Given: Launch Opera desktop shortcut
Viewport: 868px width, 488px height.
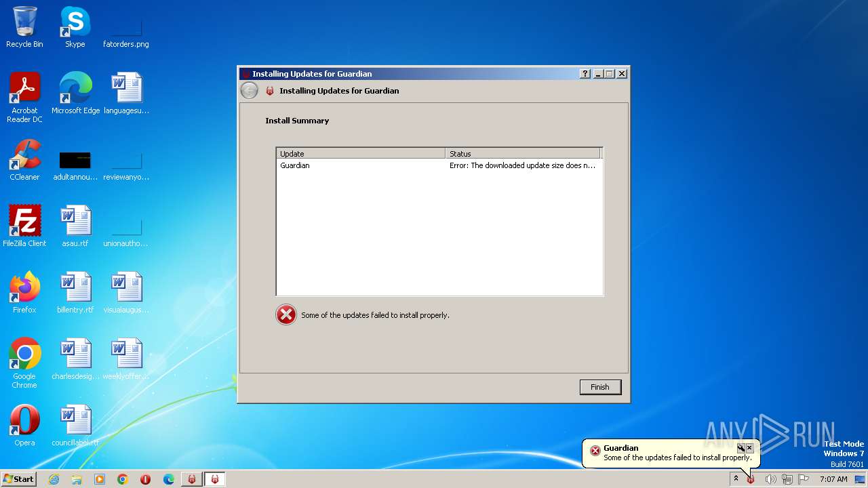Looking at the screenshot, I should pos(24,426).
